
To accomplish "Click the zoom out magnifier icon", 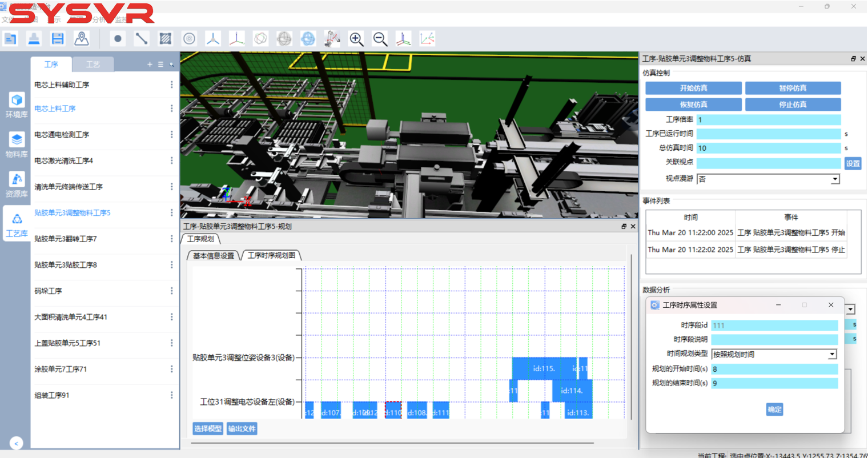I will pos(380,39).
